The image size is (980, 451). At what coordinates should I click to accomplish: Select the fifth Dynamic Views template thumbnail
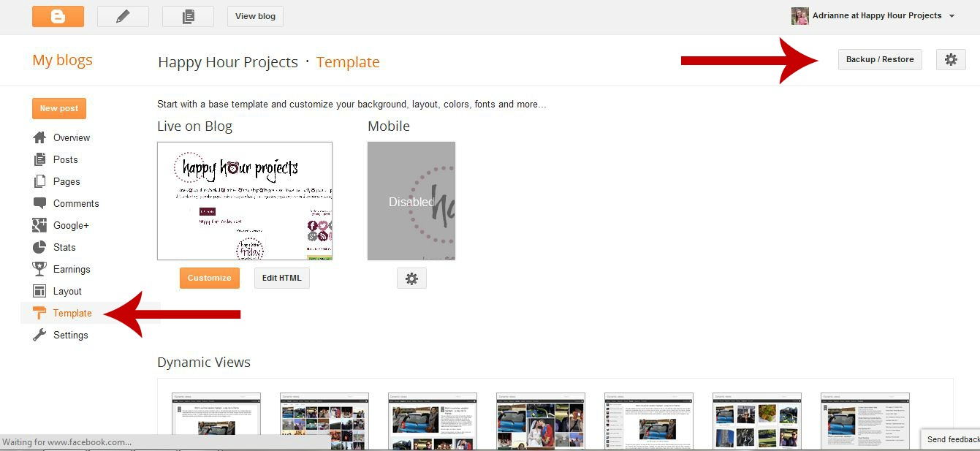649,421
